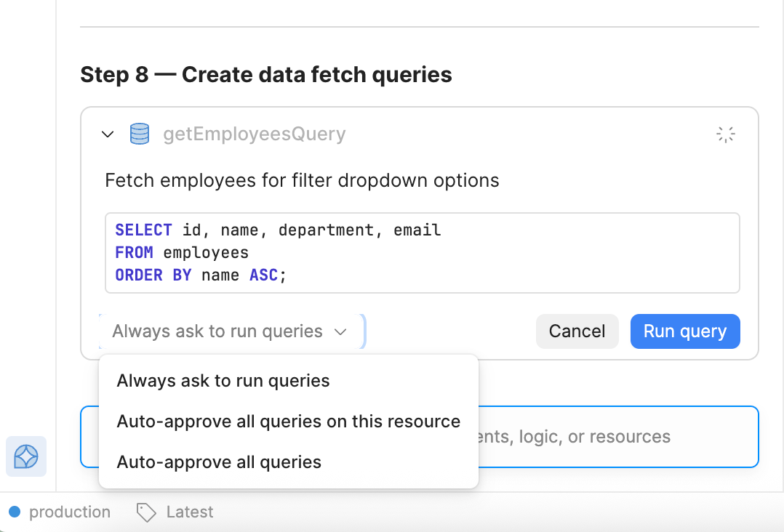Click inside the SQL query editor
The height and width of the screenshot is (532, 784).
coord(422,253)
